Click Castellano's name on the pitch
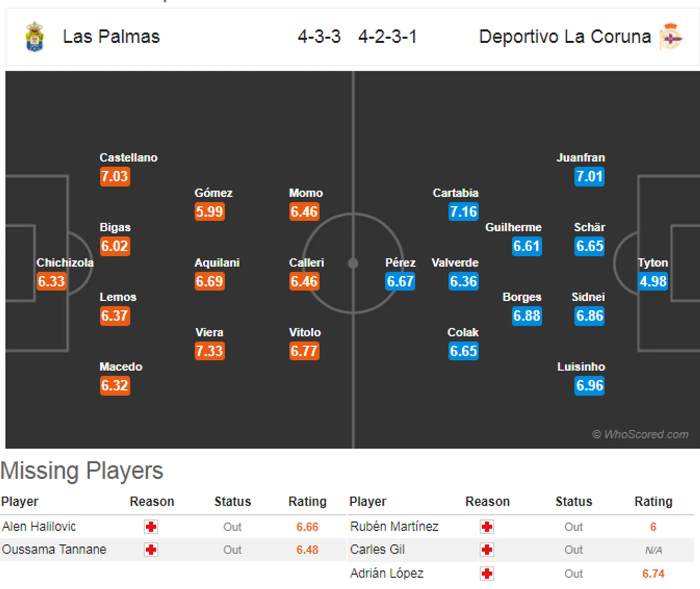 tap(128, 157)
